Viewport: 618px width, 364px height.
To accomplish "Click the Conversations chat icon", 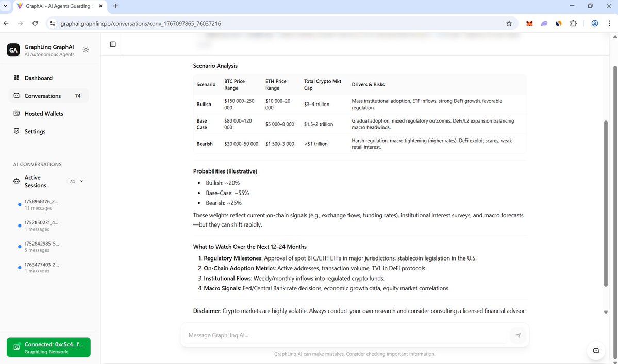I will coord(16,95).
